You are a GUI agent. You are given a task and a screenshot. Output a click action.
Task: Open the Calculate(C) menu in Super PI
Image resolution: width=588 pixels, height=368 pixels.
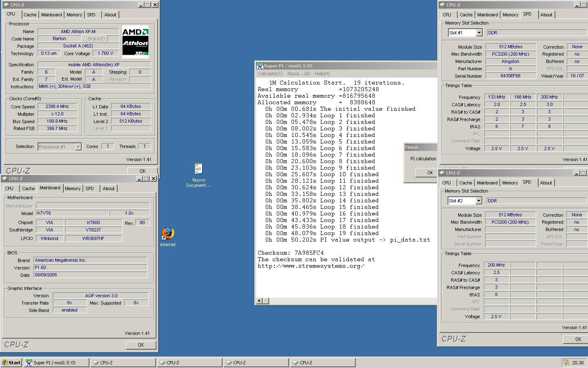point(270,74)
